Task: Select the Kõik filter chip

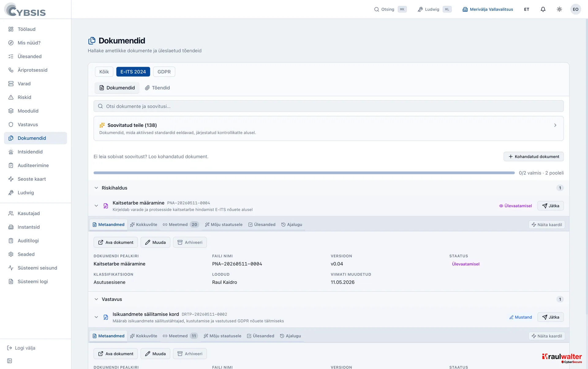Action: pos(104,72)
